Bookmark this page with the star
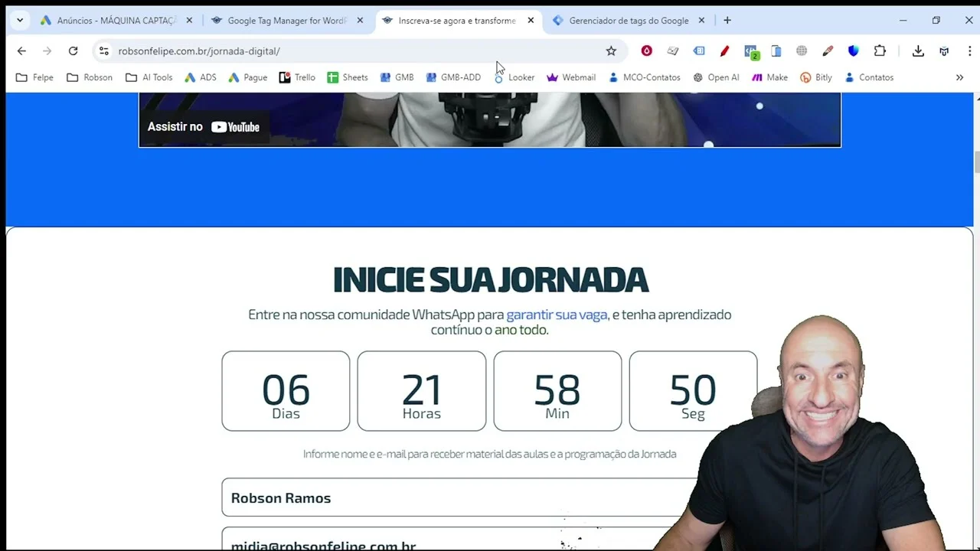This screenshot has width=980, height=551. (611, 51)
